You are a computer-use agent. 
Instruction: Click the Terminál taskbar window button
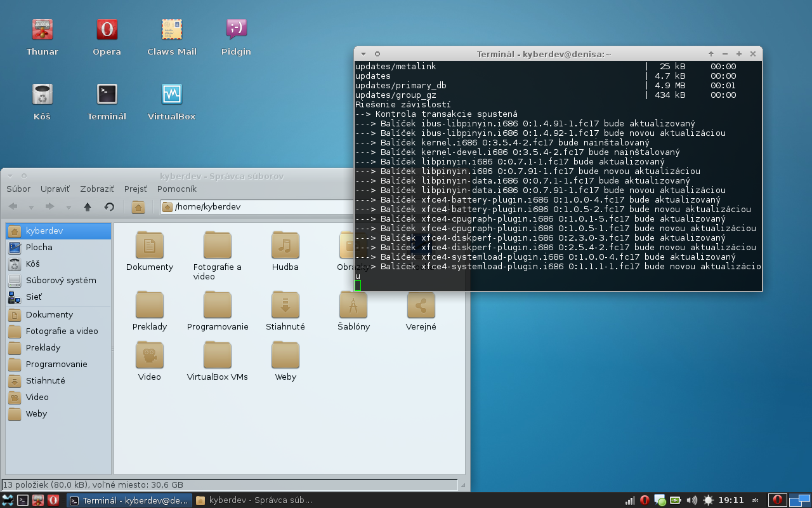tap(129, 500)
